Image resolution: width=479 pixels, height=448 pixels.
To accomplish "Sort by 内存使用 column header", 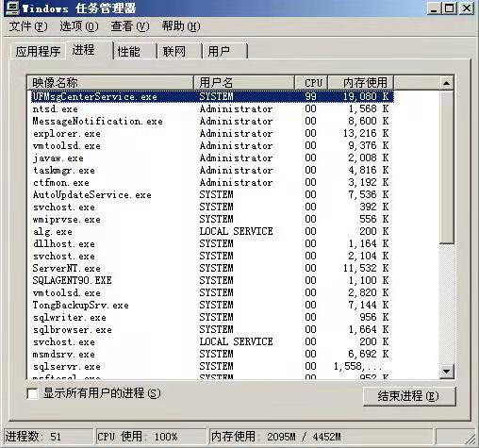I will click(360, 83).
